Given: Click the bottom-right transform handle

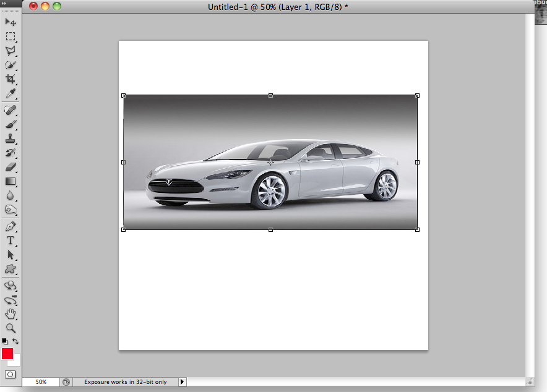Looking at the screenshot, I should (x=417, y=229).
